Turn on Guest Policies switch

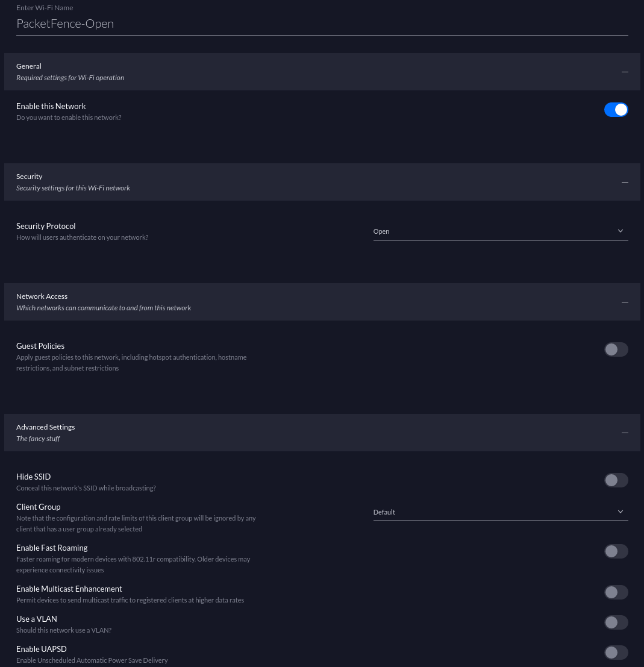pyautogui.click(x=616, y=349)
